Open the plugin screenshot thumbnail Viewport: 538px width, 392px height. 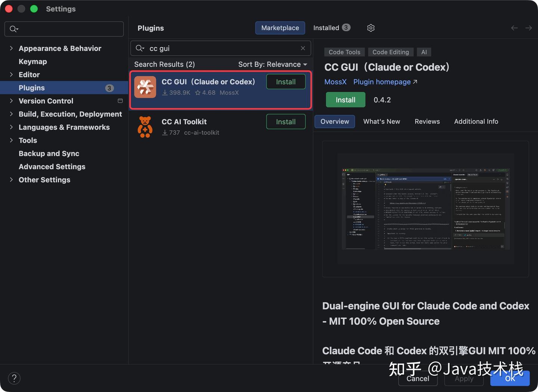pos(426,209)
